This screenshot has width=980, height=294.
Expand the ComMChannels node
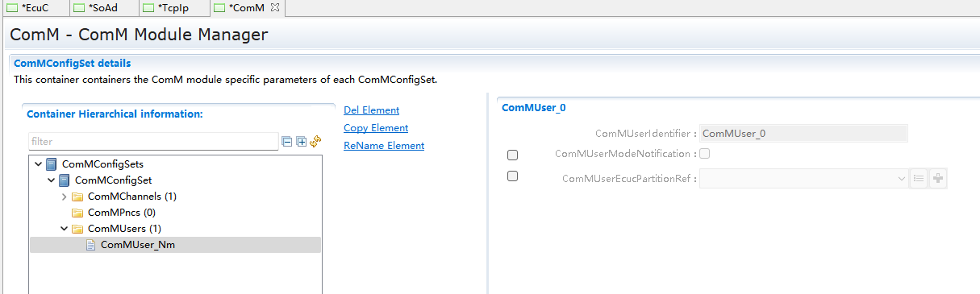click(65, 197)
